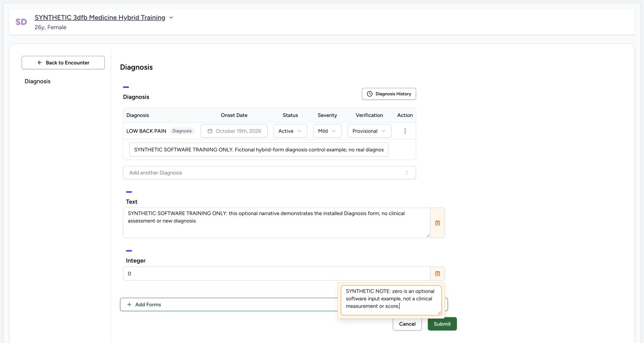Open the Mild severity dropdown
This screenshot has height=343, width=644.
[327, 131]
